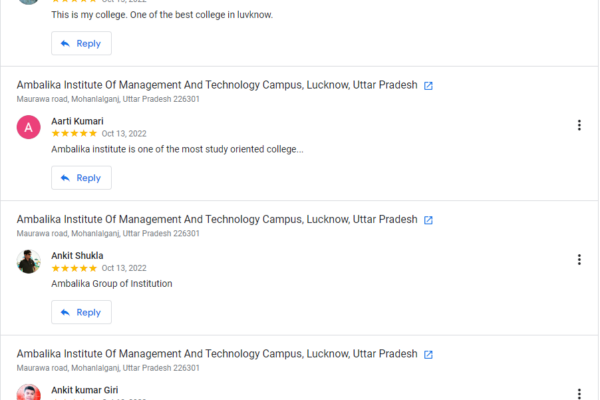
Task: Click the five-star rating on Aarti Kumari's review
Action: coord(74,133)
